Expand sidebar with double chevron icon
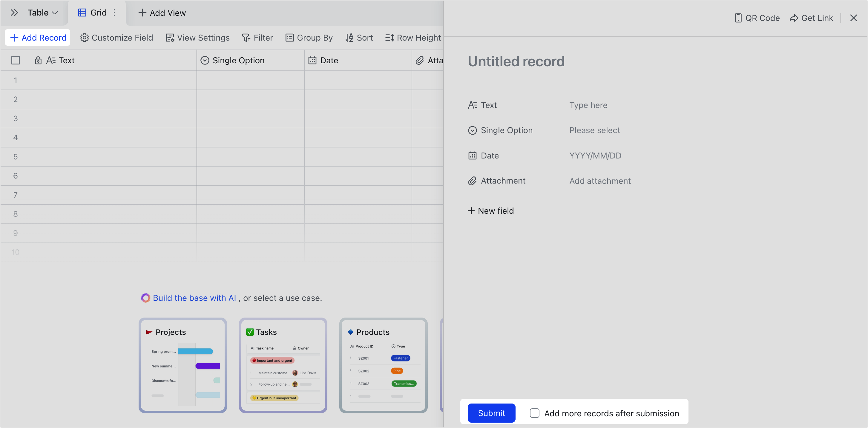The height and width of the screenshot is (428, 868). [x=14, y=13]
